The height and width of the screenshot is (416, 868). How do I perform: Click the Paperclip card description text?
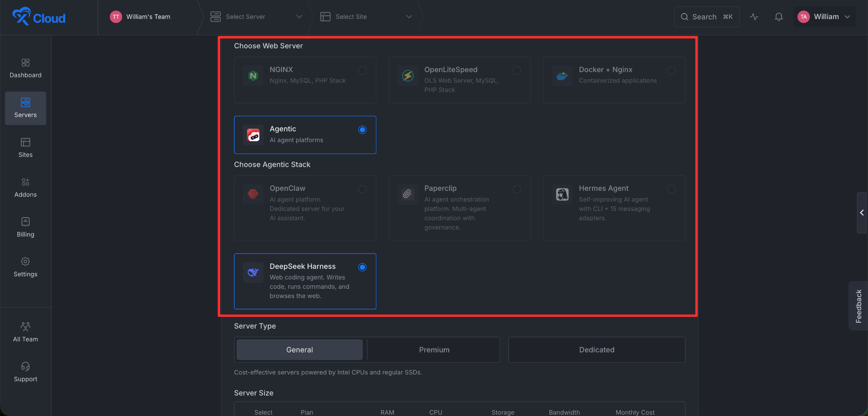[456, 213]
